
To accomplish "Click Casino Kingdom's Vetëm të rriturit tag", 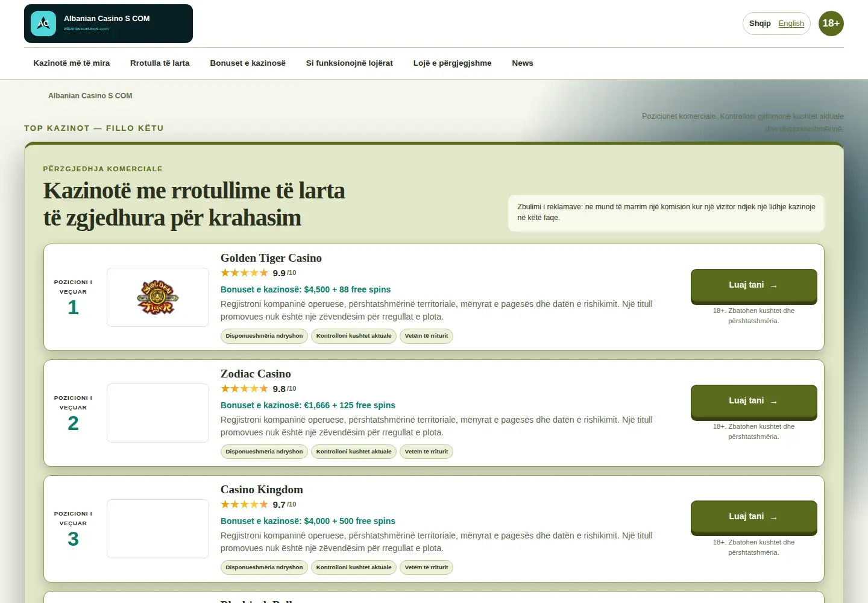I will pos(426,567).
